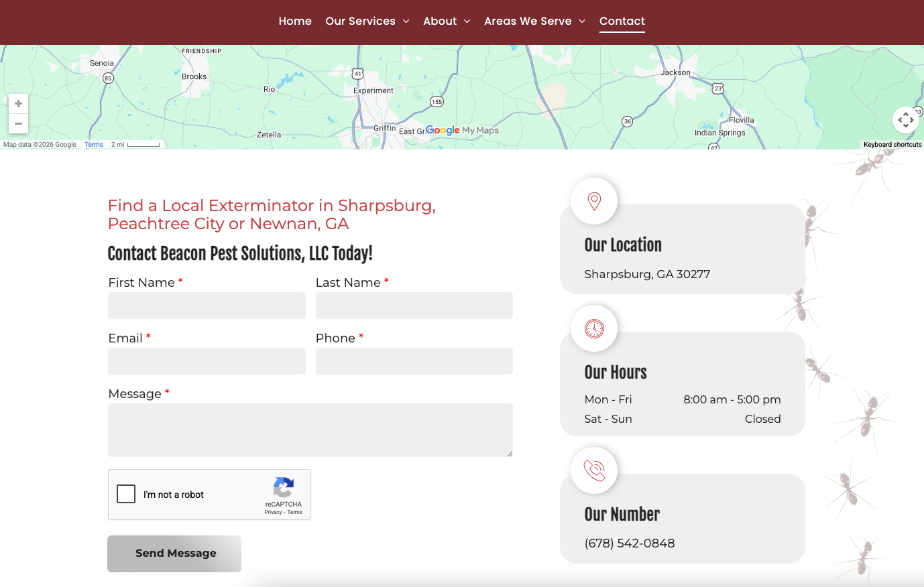Click the location pin icon
Viewport: 924px width, 587px height.
(594, 200)
